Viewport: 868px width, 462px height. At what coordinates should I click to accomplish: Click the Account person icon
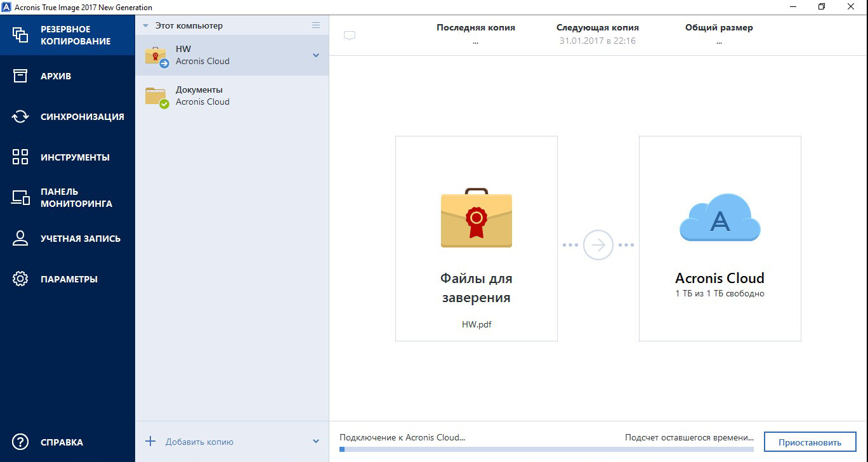tap(20, 238)
